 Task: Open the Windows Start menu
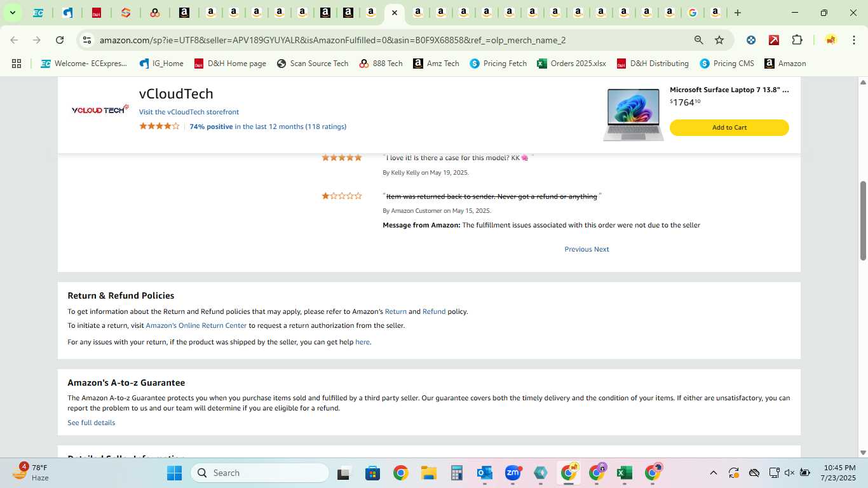pos(174,473)
